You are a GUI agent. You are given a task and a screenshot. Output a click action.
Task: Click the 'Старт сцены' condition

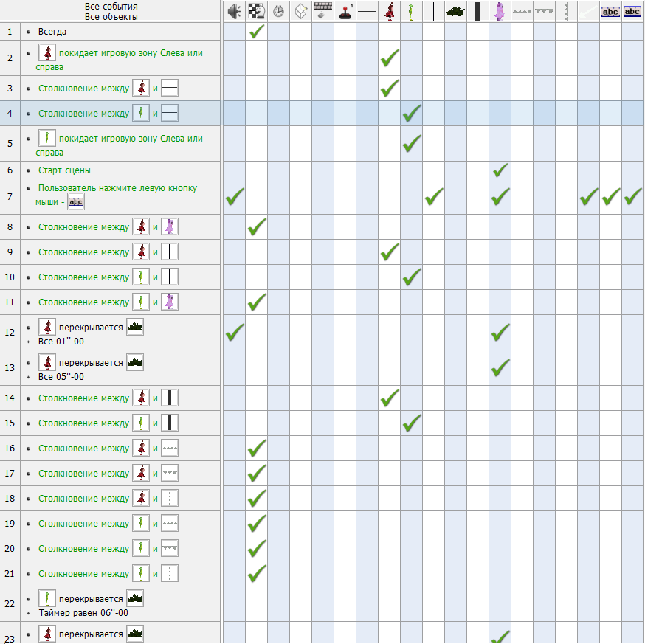64,170
